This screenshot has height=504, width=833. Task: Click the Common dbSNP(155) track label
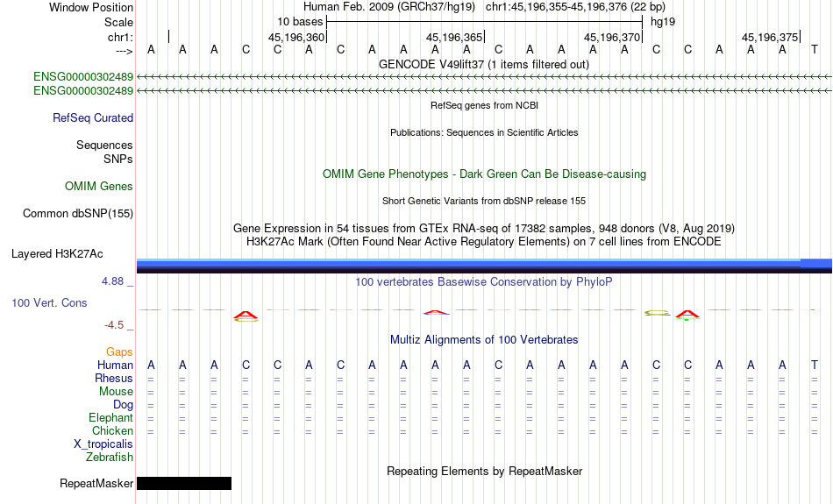[78, 214]
